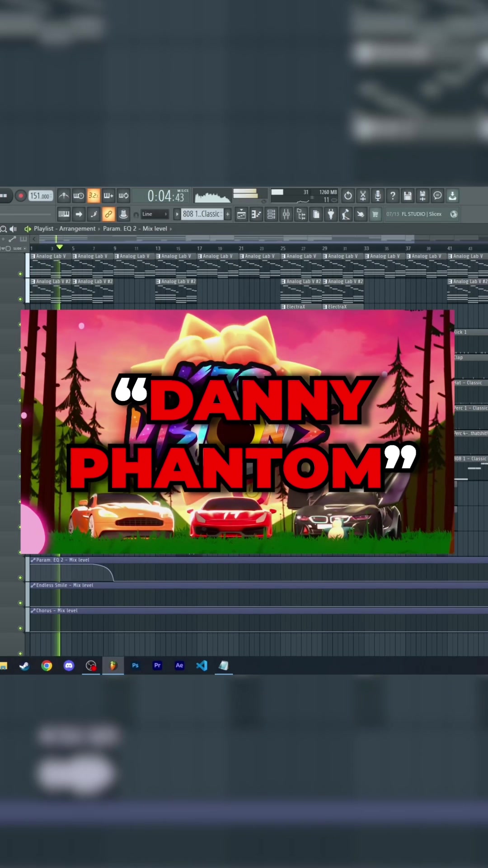Expand arrow after Playlist - Arrangement
The image size is (488, 868).
pyautogui.click(x=99, y=229)
